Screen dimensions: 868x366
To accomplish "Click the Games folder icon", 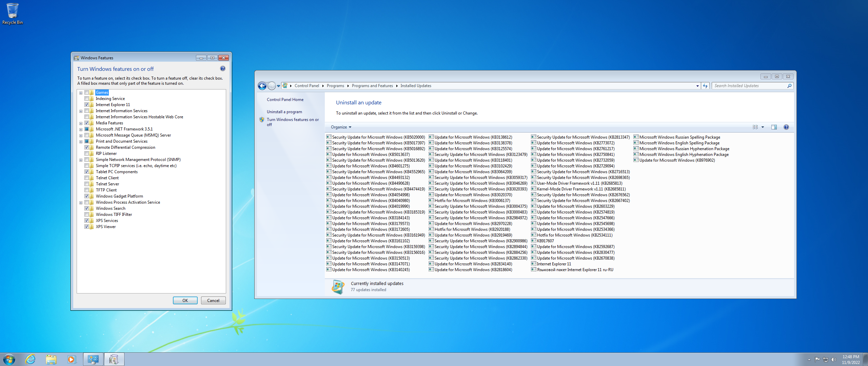I will (92, 93).
